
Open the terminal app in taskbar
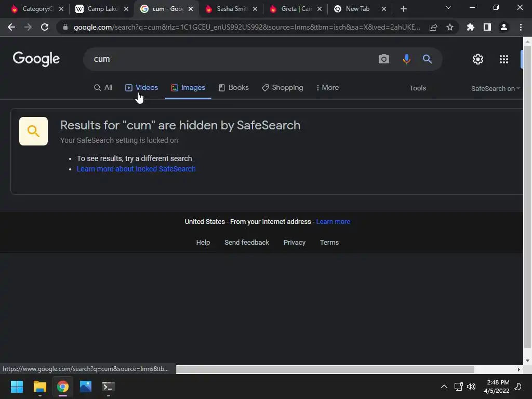click(x=108, y=387)
